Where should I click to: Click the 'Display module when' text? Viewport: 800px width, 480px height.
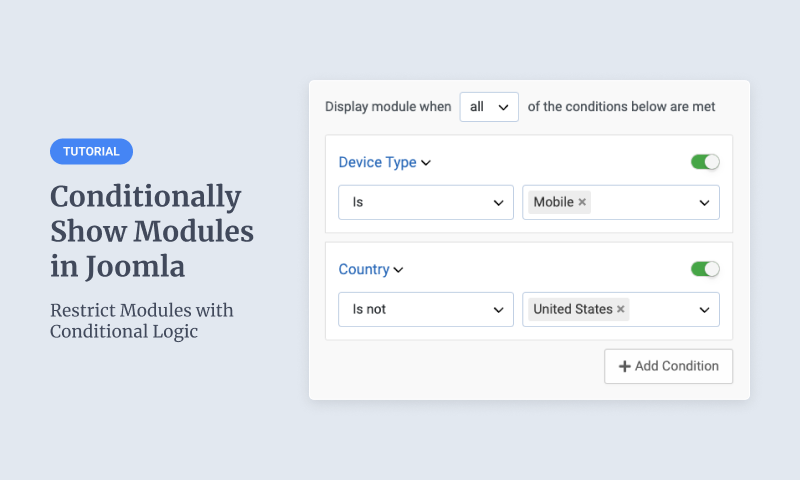point(388,107)
